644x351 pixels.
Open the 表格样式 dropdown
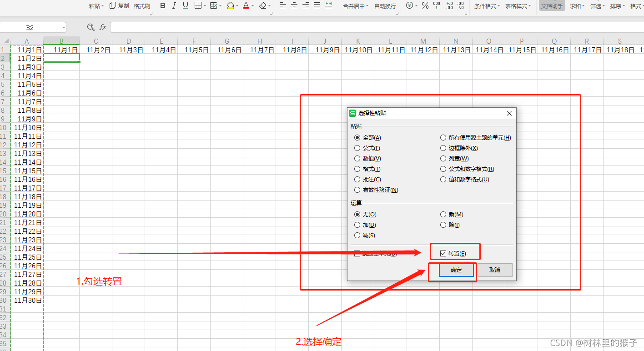click(518, 6)
